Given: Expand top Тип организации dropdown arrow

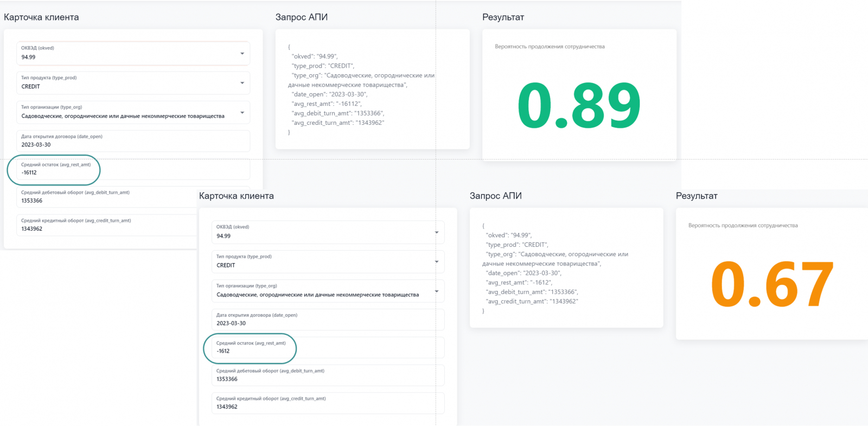Looking at the screenshot, I should (242, 113).
